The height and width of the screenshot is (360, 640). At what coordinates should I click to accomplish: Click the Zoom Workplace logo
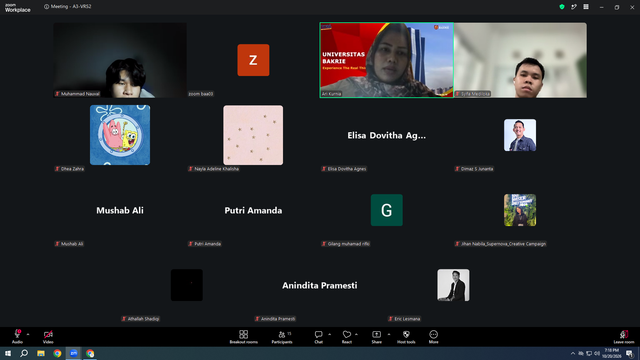click(x=18, y=8)
